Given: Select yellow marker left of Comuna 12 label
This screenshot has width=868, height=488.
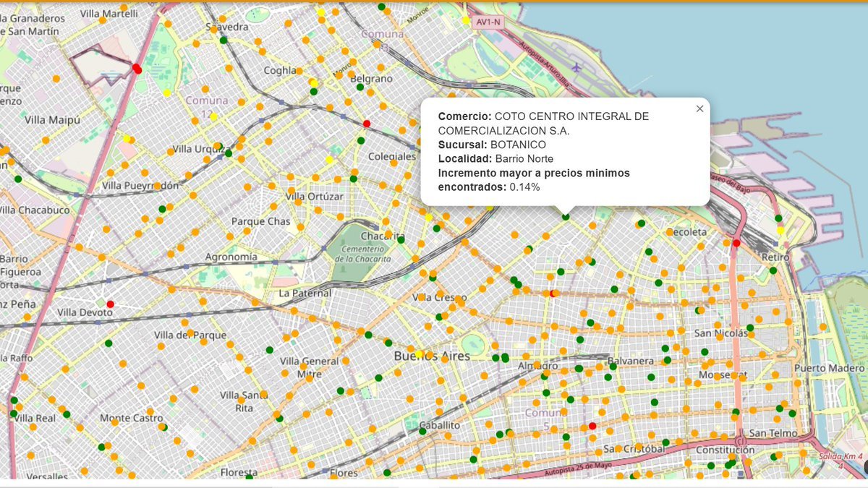Looking at the screenshot, I should click(167, 93).
